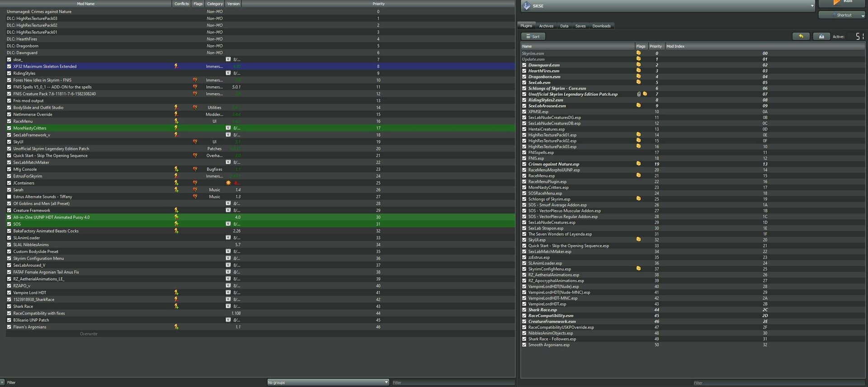This screenshot has height=387, width=868.
Task: Select the Shark Race - Followers.esp plugin name
Action: tap(552, 339)
